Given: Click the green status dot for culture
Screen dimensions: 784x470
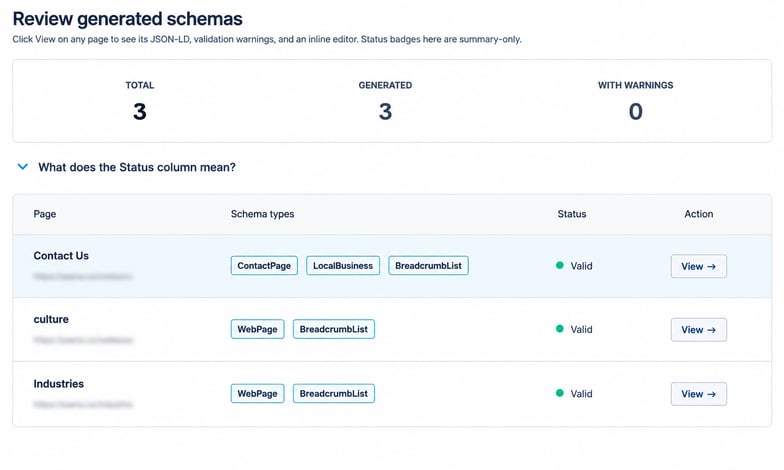Looking at the screenshot, I should [560, 328].
